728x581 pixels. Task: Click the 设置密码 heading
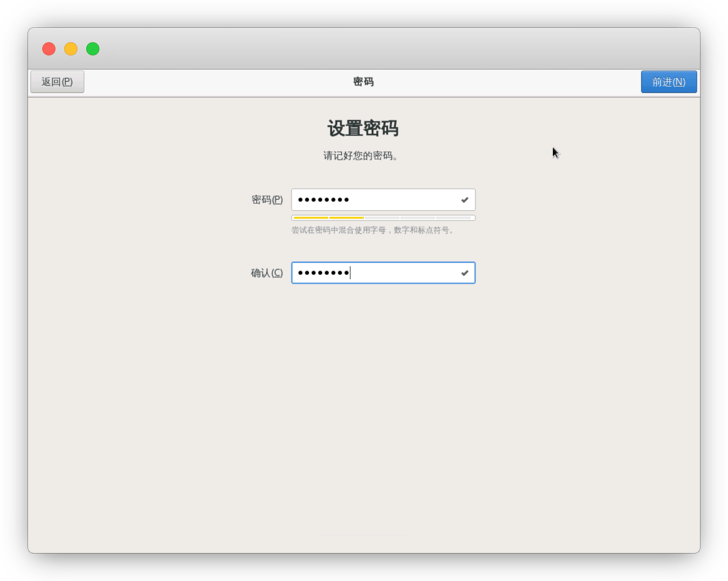363,128
